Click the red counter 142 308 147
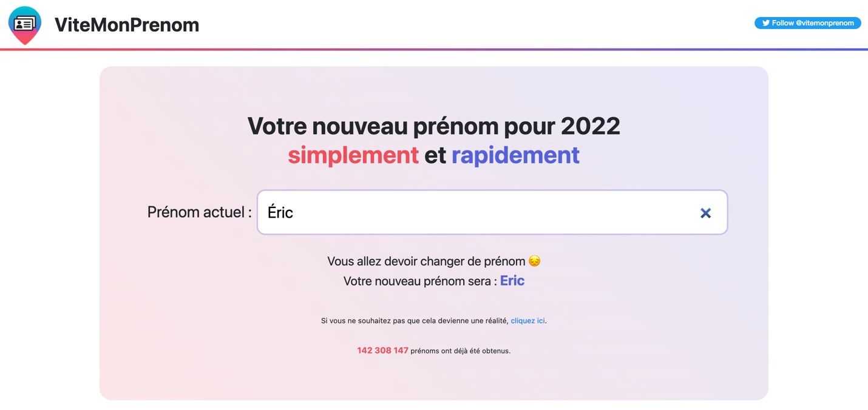 click(x=382, y=351)
